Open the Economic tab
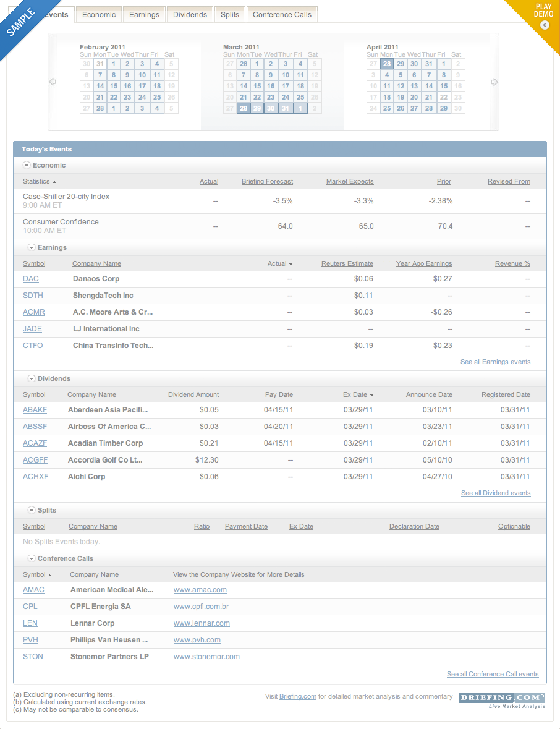560x729 pixels. point(99,15)
